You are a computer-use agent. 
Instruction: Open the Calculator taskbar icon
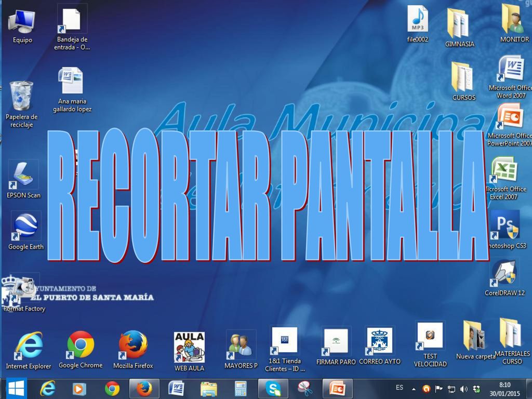click(x=241, y=389)
